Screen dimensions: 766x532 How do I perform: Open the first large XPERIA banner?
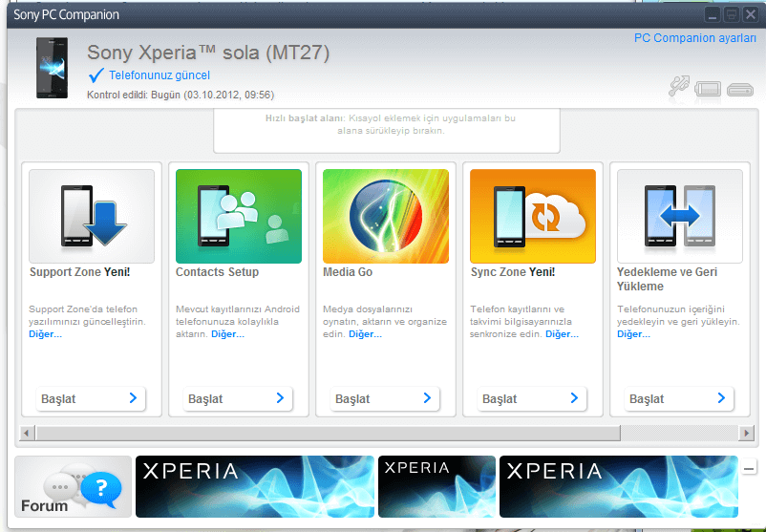255,486
